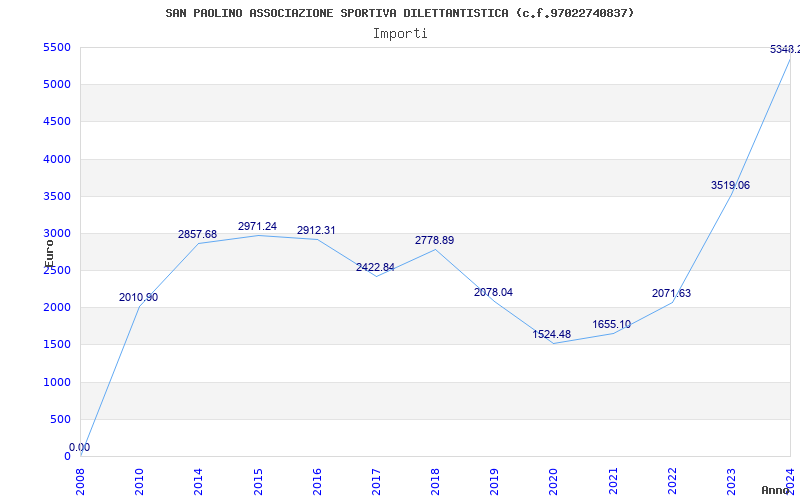Click the 2000 y-axis tick label
The width and height of the screenshot is (800, 500).
pos(57,308)
